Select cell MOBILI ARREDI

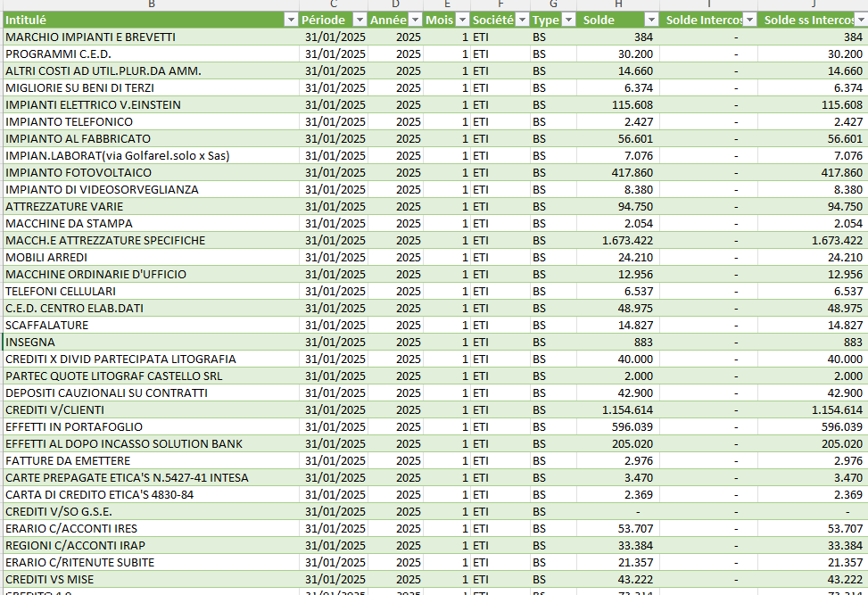click(151, 258)
